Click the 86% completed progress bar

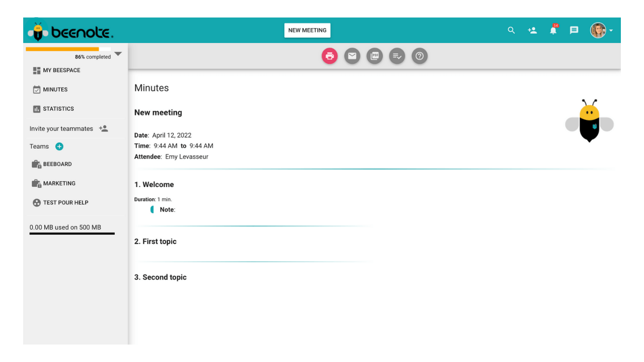coord(68,49)
